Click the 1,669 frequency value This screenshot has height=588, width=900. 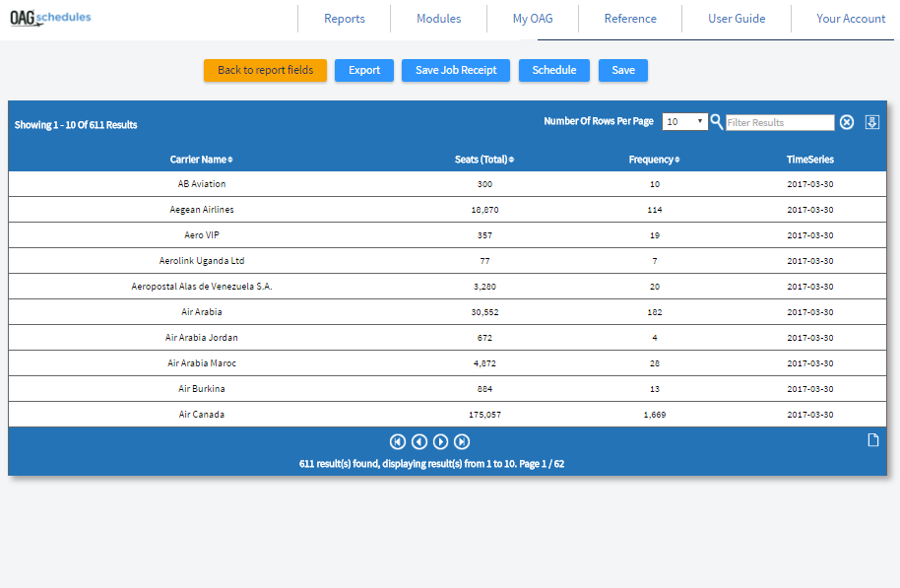[655, 414]
